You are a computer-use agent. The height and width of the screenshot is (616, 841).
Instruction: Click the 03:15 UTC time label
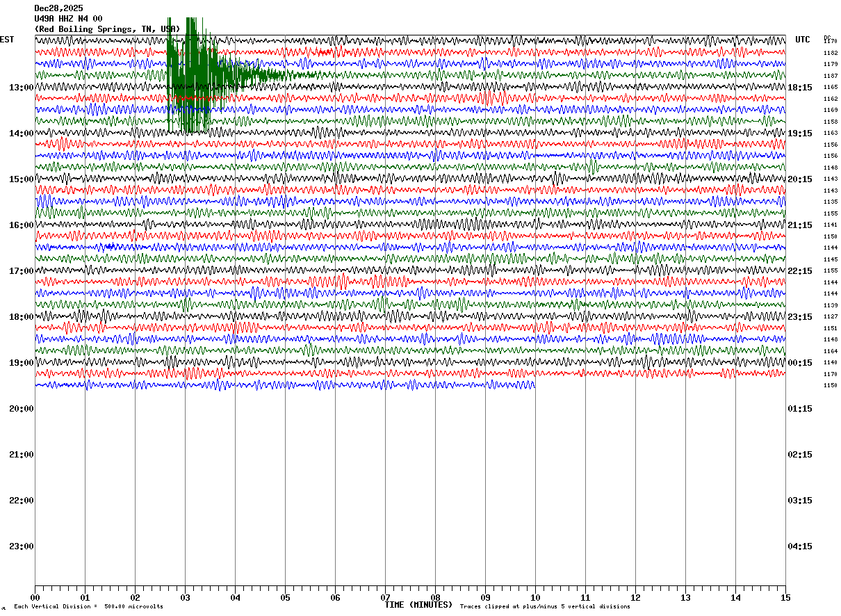[800, 501]
